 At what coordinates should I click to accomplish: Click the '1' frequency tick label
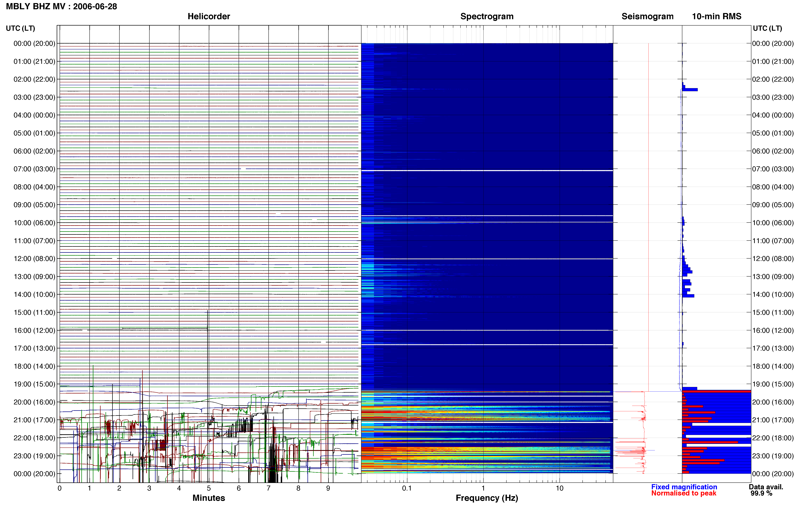coord(483,488)
